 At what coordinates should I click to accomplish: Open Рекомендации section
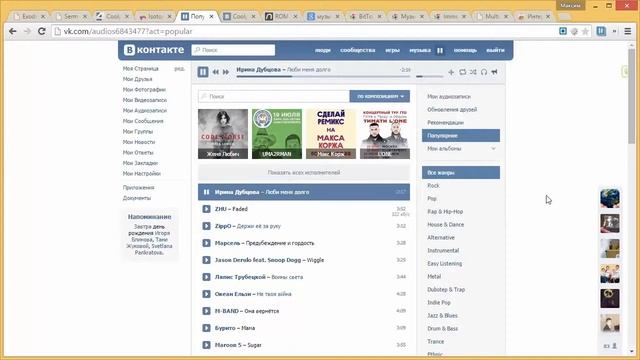pos(445,122)
